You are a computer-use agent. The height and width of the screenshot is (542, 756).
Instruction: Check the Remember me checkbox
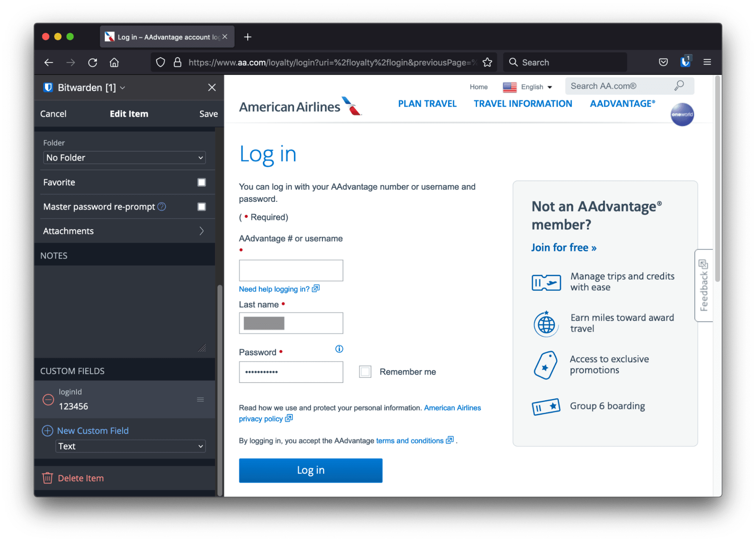[x=365, y=371]
